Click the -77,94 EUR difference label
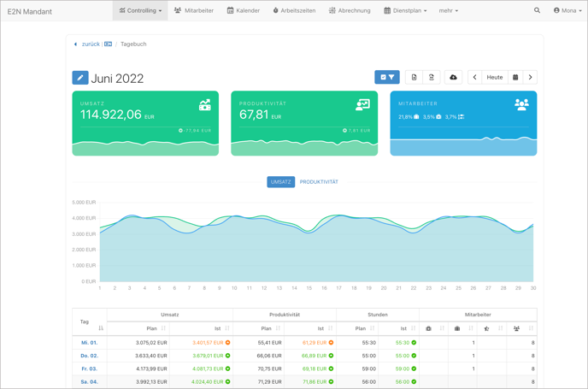Viewport: 588px width, 389px height. click(x=197, y=131)
